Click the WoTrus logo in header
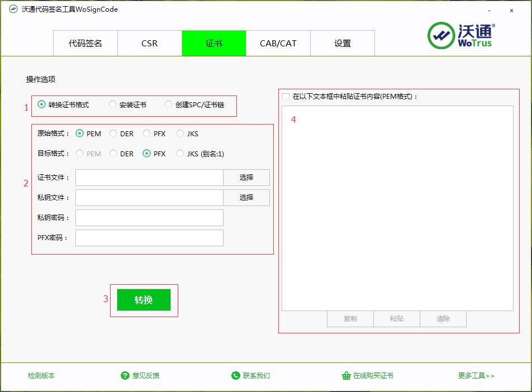Image resolution: width=532 pixels, height=392 pixels. coord(461,35)
